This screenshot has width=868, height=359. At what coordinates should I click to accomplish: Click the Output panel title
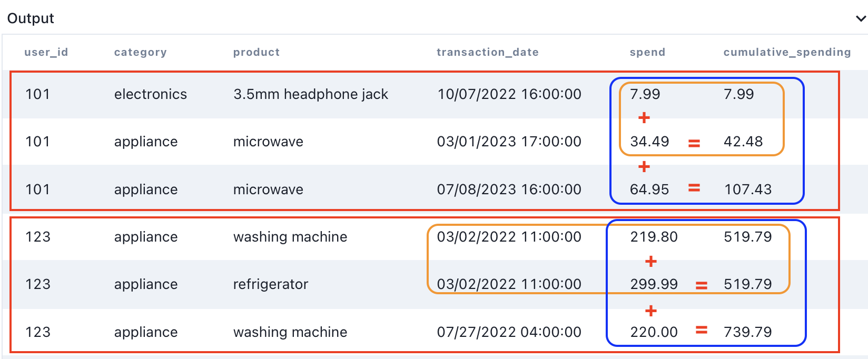[31, 18]
